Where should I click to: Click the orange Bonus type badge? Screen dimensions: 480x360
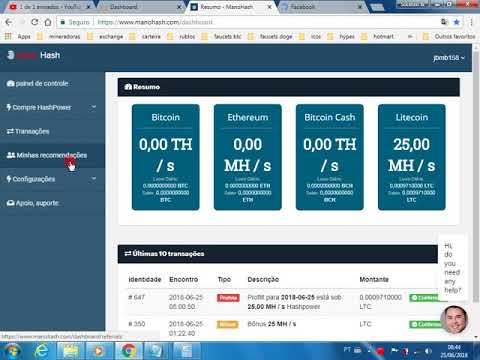point(227,324)
